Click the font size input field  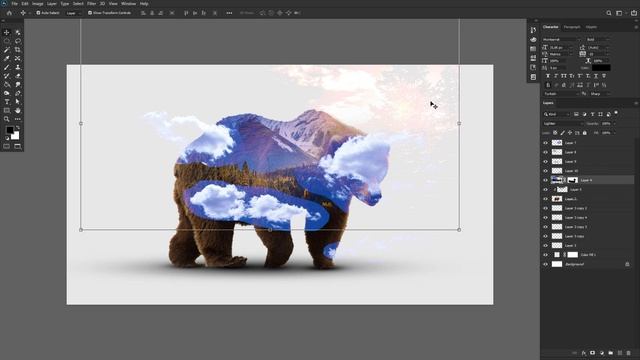coord(560,47)
